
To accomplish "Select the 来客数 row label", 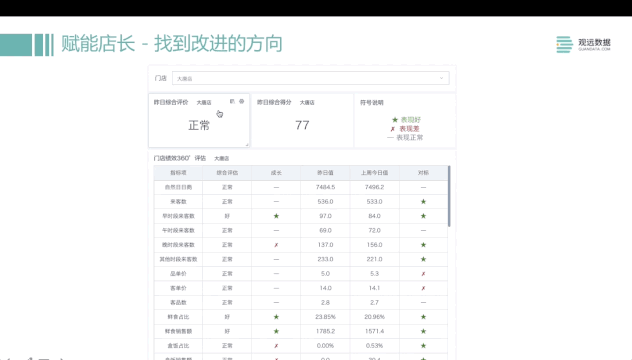I will (x=178, y=202).
